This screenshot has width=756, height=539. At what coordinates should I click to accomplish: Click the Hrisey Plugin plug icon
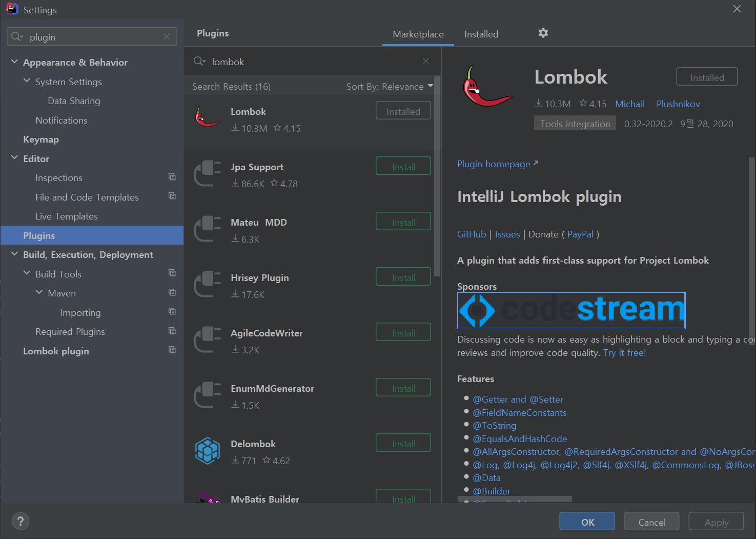coord(208,284)
